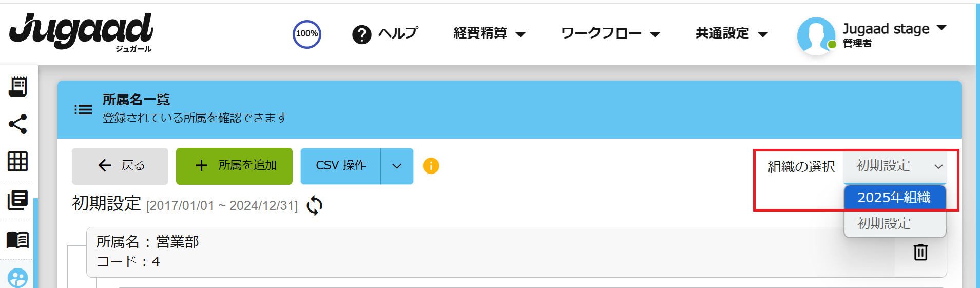Expand the ワークフロー menu
This screenshot has width=980, height=288.
pos(611,34)
